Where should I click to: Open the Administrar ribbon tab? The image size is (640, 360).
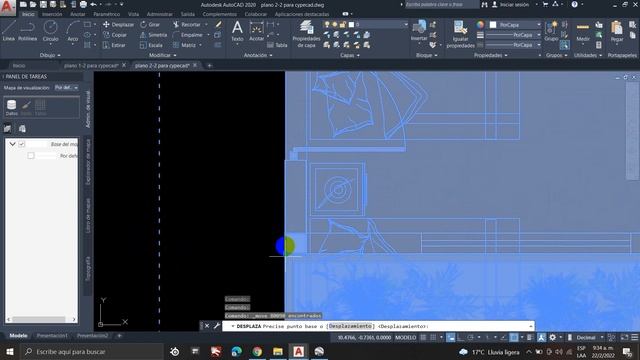tap(160, 14)
